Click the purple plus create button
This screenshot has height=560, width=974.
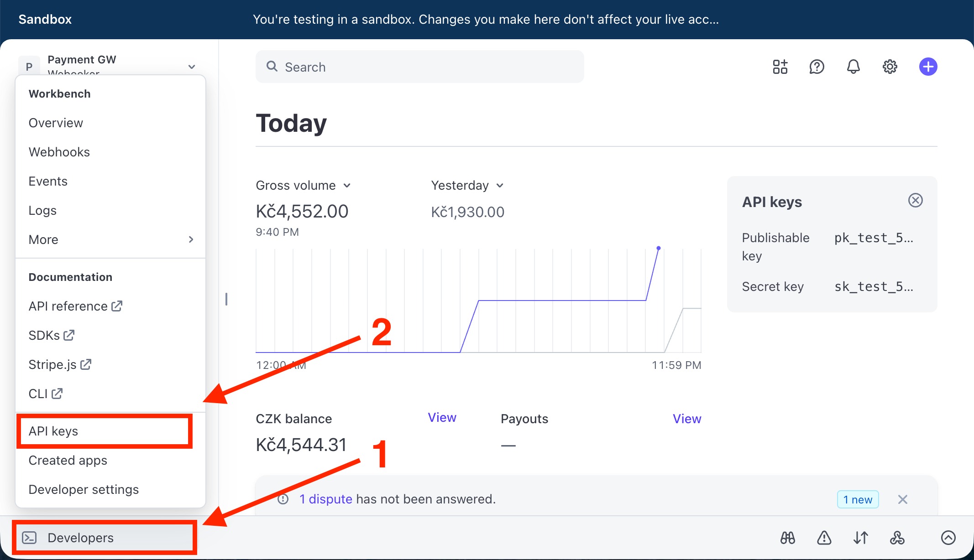point(928,67)
